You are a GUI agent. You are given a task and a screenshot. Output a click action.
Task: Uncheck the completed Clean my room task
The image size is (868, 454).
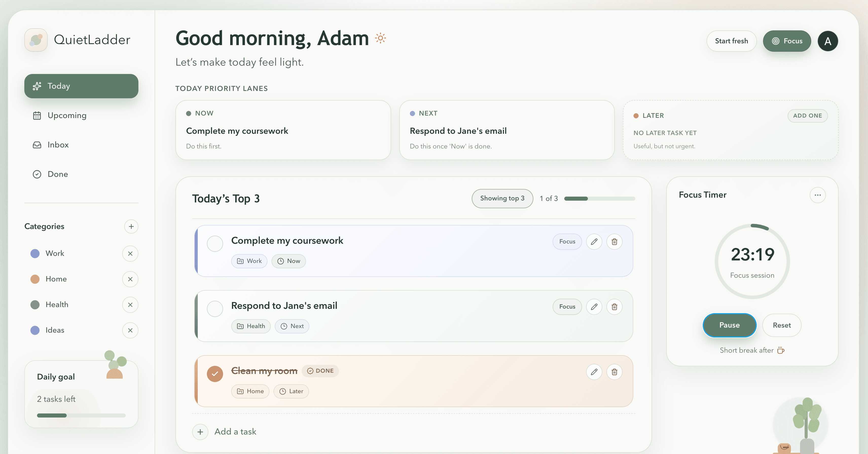coord(215,373)
